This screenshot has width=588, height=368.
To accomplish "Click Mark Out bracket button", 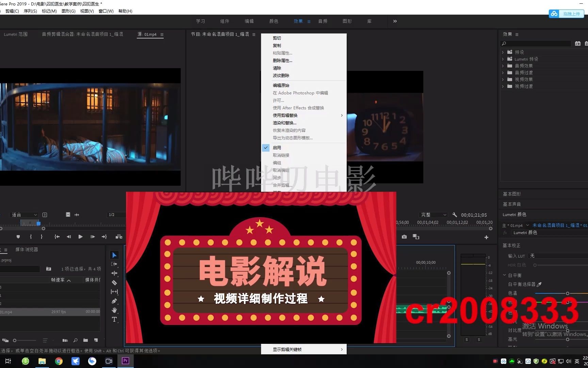I will click(42, 236).
